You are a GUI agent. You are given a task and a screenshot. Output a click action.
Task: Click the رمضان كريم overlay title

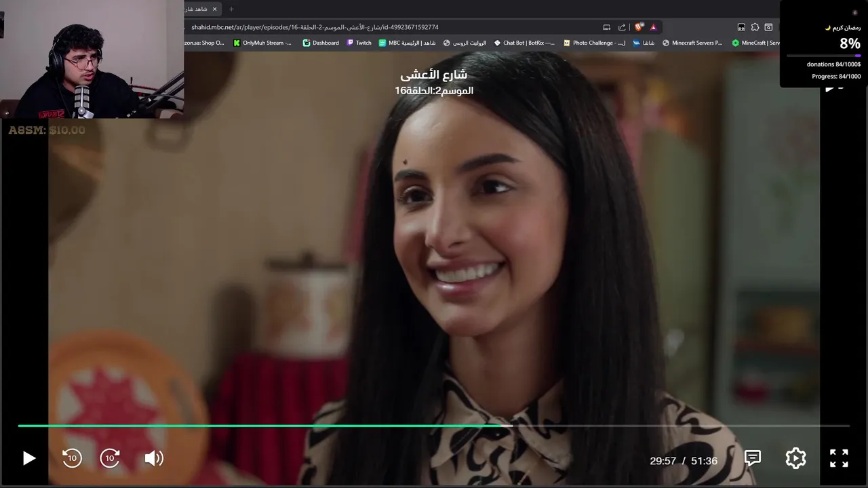pyautogui.click(x=843, y=28)
